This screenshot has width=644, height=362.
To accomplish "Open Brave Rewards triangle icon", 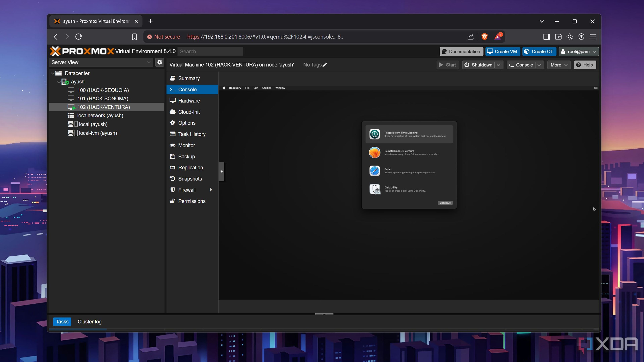I will tap(498, 37).
